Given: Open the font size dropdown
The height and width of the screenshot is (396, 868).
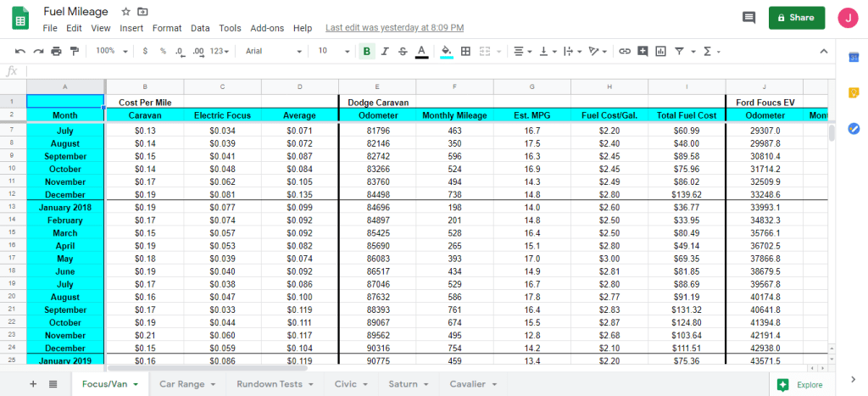Looking at the screenshot, I should pos(333,51).
